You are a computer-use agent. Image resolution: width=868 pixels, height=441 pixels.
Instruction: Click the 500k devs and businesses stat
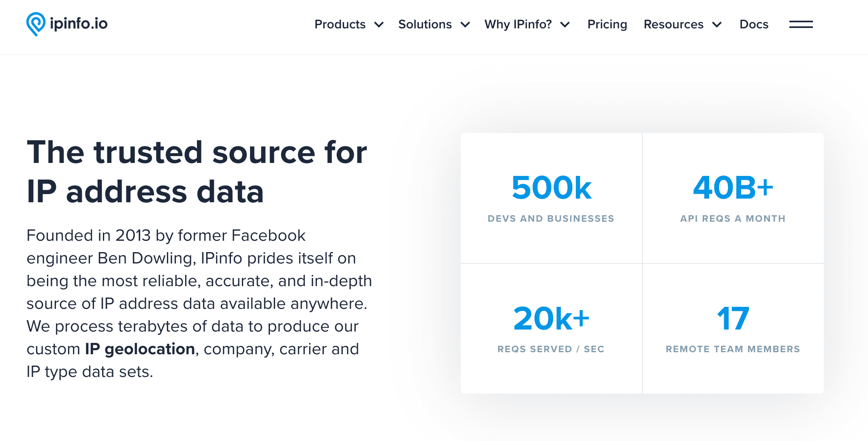551,188
